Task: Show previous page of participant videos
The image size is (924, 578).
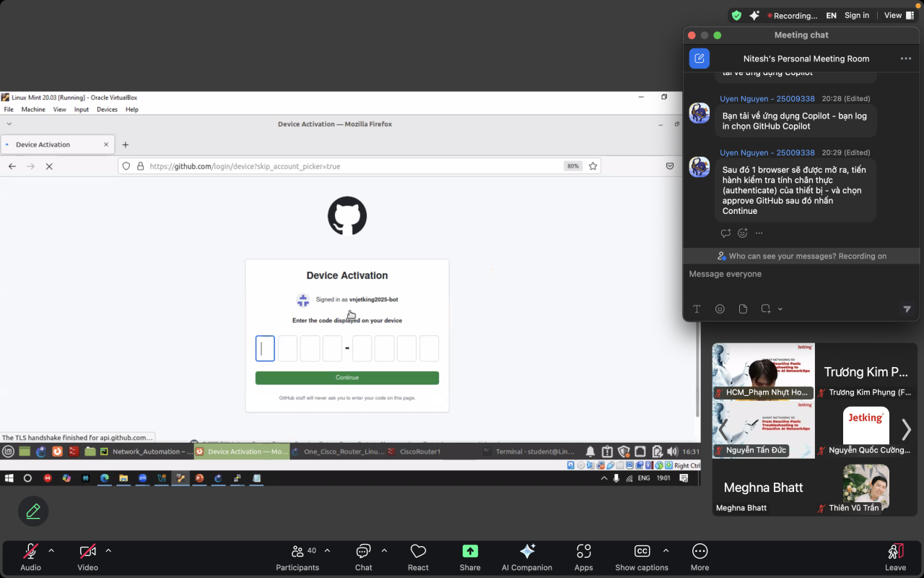Action: point(723,430)
